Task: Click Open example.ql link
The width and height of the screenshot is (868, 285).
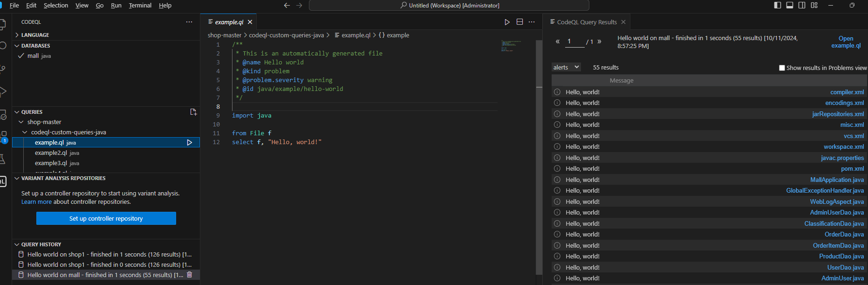Action: click(x=846, y=42)
